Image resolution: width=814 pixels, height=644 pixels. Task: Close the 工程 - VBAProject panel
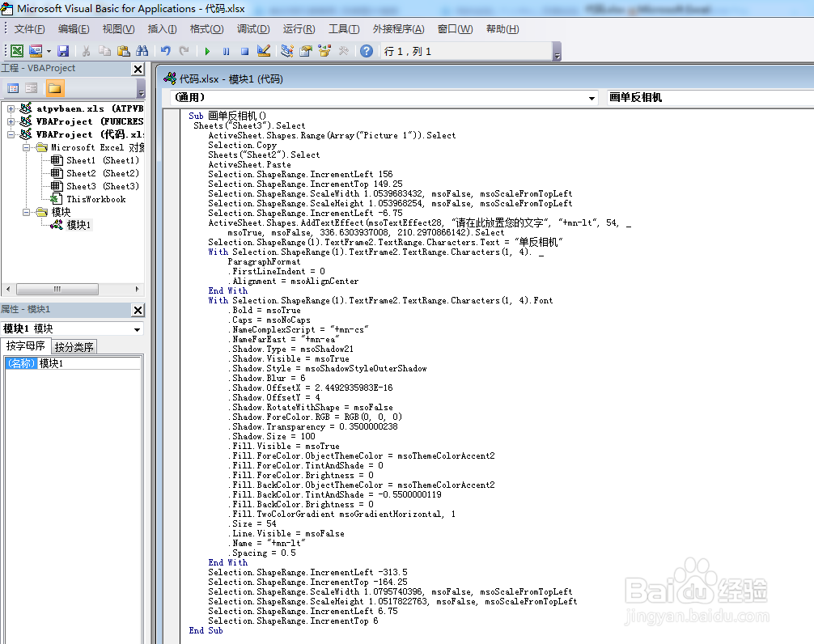point(138,69)
